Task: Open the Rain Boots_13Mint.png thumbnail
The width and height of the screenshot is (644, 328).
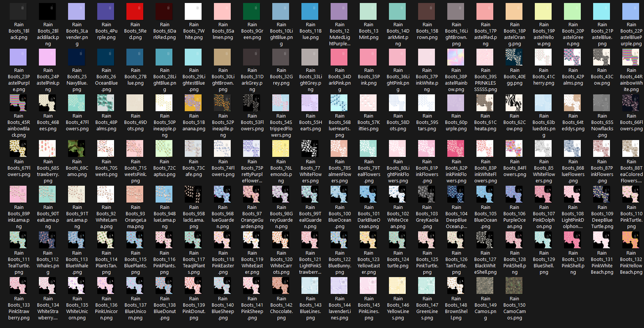Action: click(x=368, y=12)
